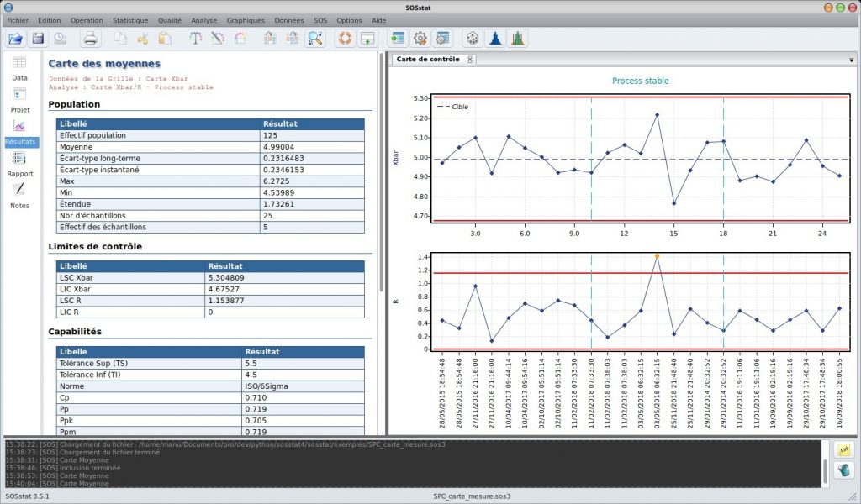Click the magnifier search icon in toolbar
Image resolution: width=861 pixels, height=504 pixels.
point(315,38)
